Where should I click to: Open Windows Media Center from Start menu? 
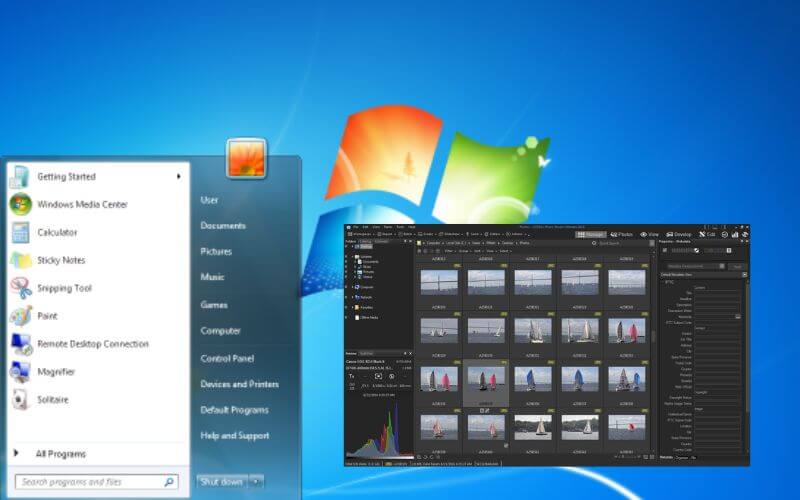pos(82,204)
